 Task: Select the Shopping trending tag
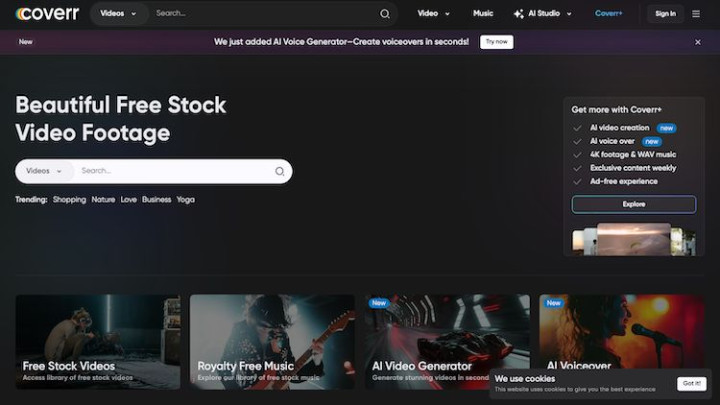[x=69, y=200]
